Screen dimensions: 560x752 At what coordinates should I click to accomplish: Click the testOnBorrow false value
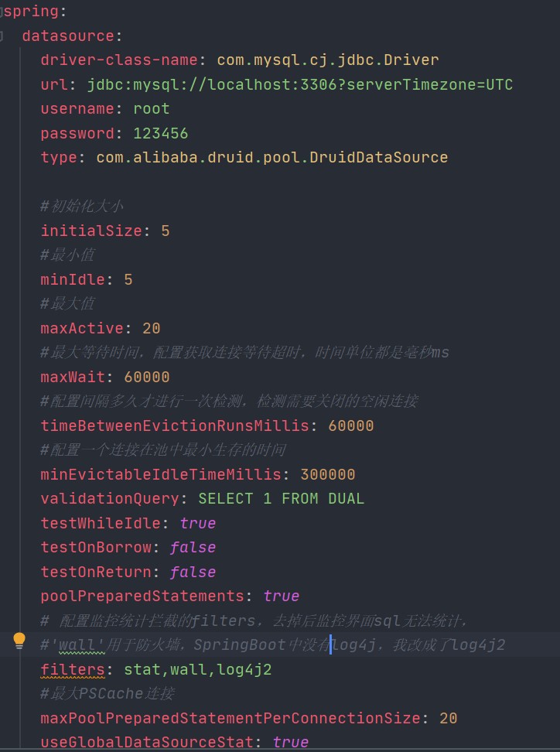click(x=193, y=548)
